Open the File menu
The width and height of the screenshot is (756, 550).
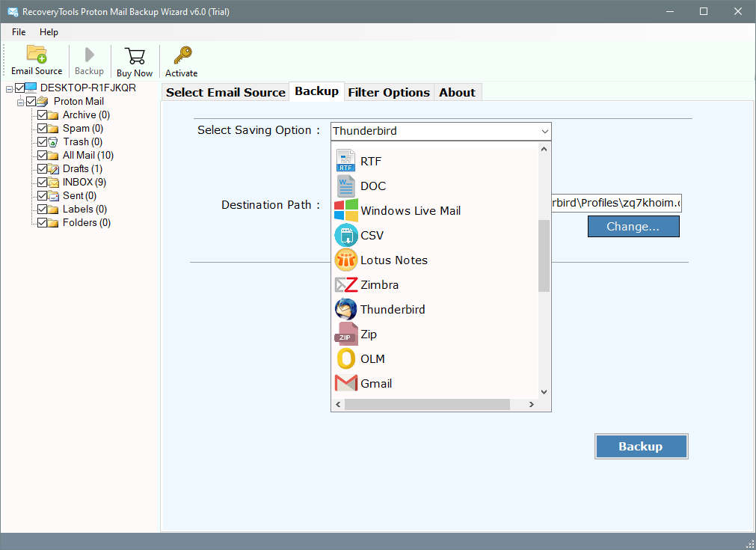tap(19, 32)
